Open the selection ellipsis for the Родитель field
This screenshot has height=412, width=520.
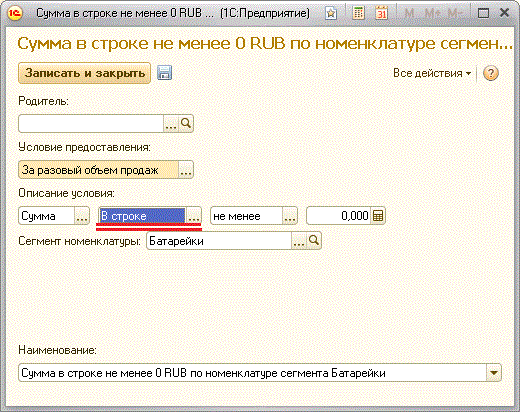[171, 124]
